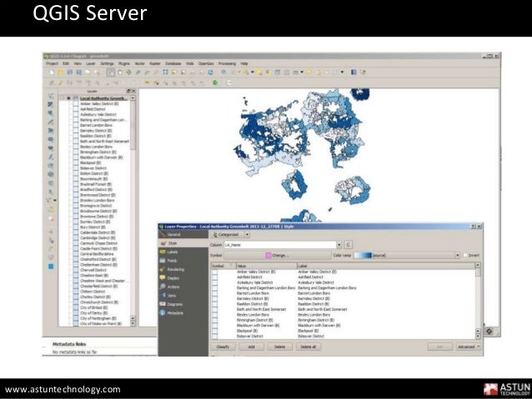Viewport: 532px width, 399px height.
Task: Open dropdown arrow in left side toolbar
Action: (x=55, y=201)
